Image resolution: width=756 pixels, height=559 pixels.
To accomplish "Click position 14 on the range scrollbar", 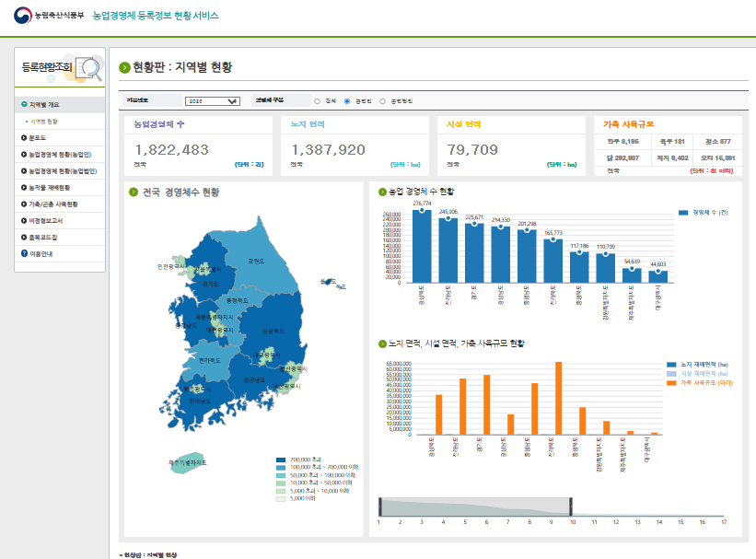I will [x=659, y=522].
